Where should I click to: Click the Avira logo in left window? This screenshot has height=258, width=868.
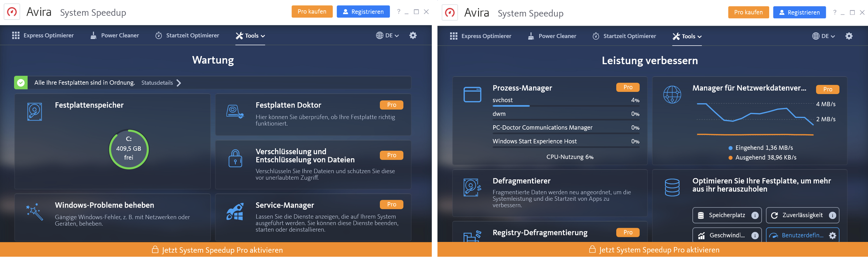pyautogui.click(x=12, y=12)
